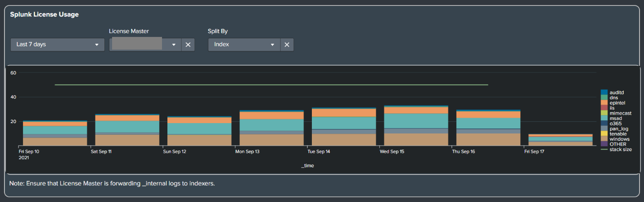
Task: Click the License Master field label
Action: [x=129, y=31]
